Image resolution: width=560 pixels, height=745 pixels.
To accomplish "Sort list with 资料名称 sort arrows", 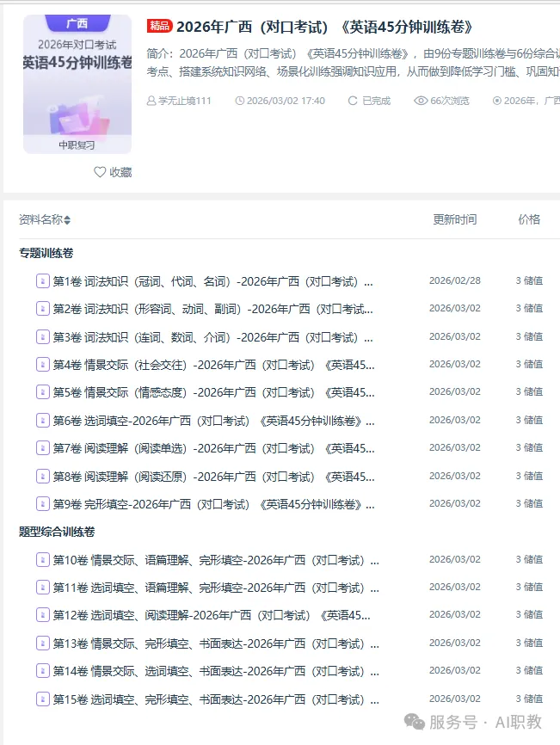I will point(67,220).
